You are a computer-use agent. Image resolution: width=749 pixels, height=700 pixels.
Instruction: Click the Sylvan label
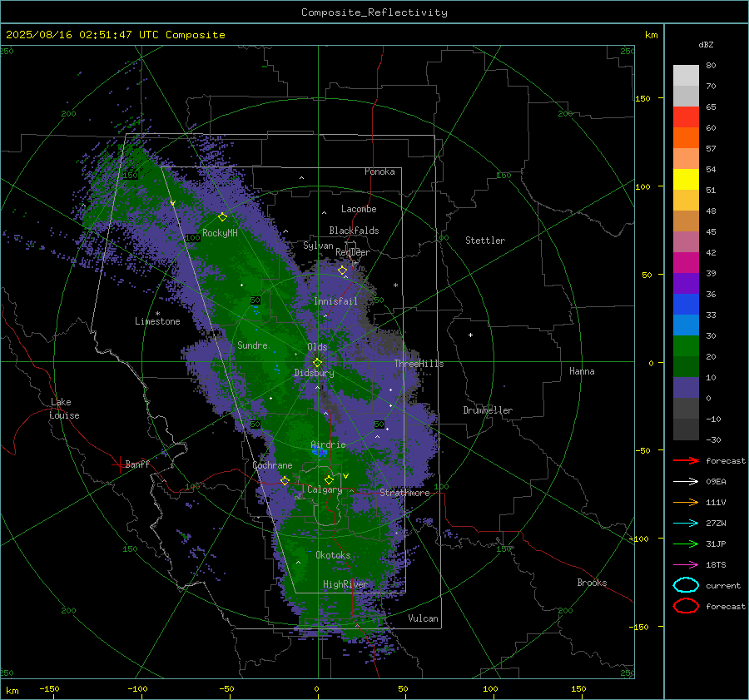(x=318, y=246)
